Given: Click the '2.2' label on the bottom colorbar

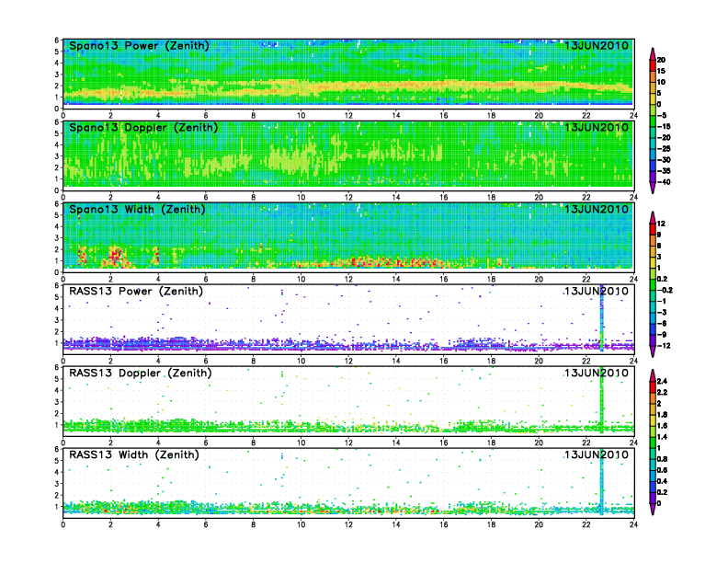Looking at the screenshot, I should [662, 393].
